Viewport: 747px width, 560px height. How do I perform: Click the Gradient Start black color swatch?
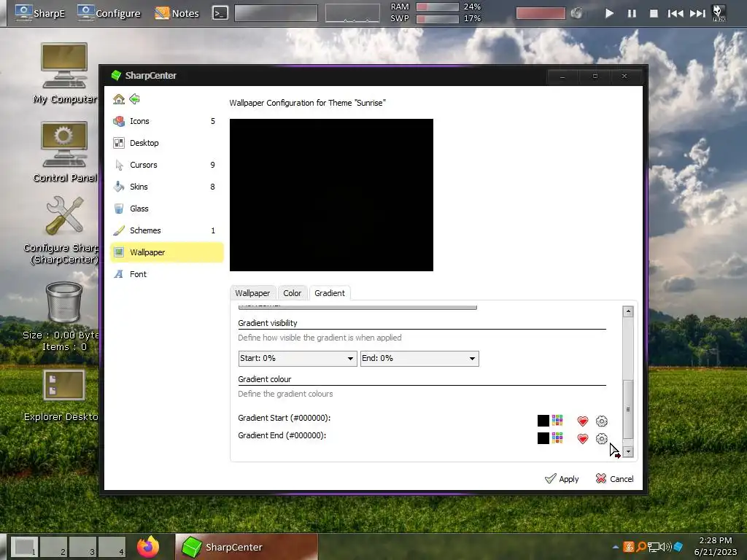tap(543, 421)
